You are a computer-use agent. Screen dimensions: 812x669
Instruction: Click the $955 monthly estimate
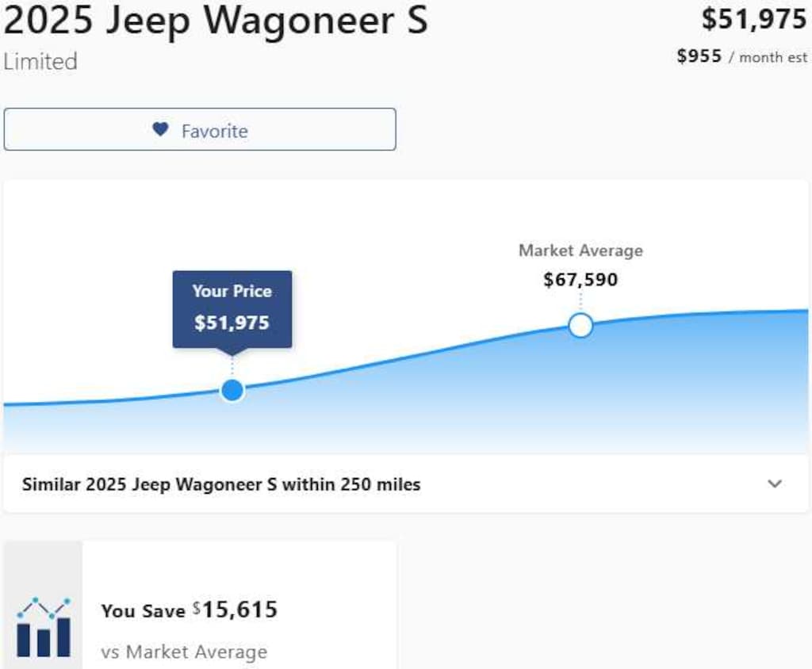coord(699,56)
